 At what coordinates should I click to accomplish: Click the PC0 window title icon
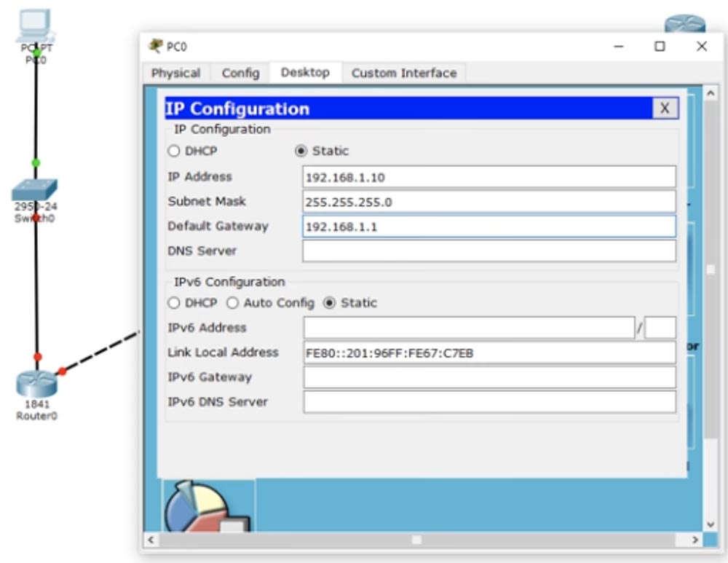click(x=155, y=46)
